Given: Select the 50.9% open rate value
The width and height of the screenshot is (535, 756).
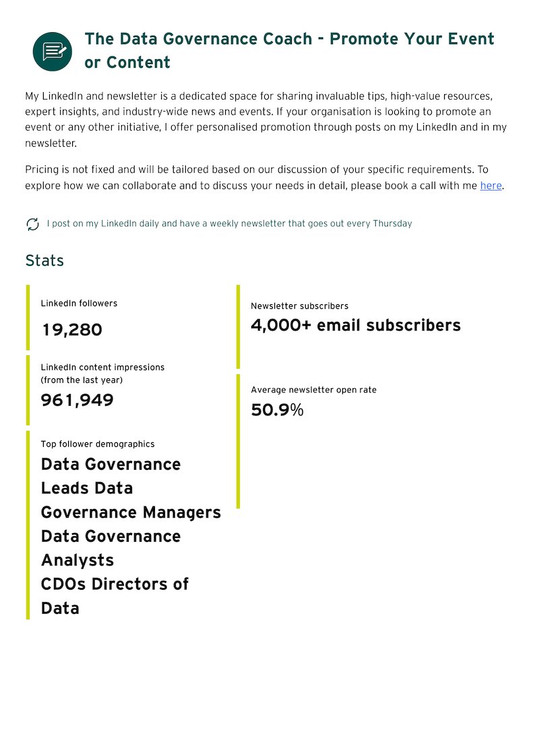Looking at the screenshot, I should click(x=277, y=410).
